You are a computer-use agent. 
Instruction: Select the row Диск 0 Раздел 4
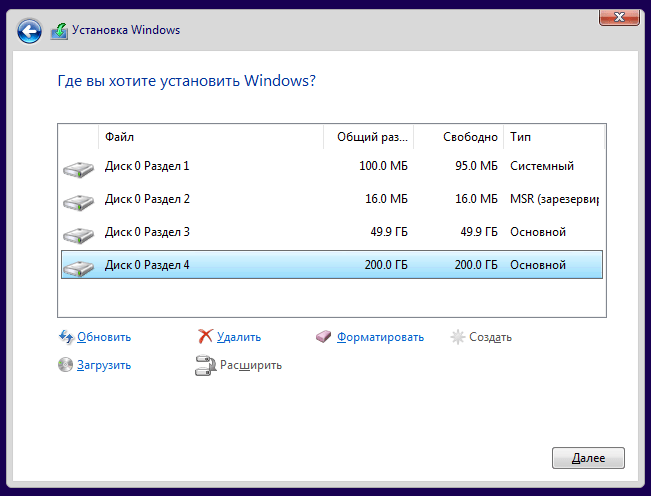pos(332,264)
